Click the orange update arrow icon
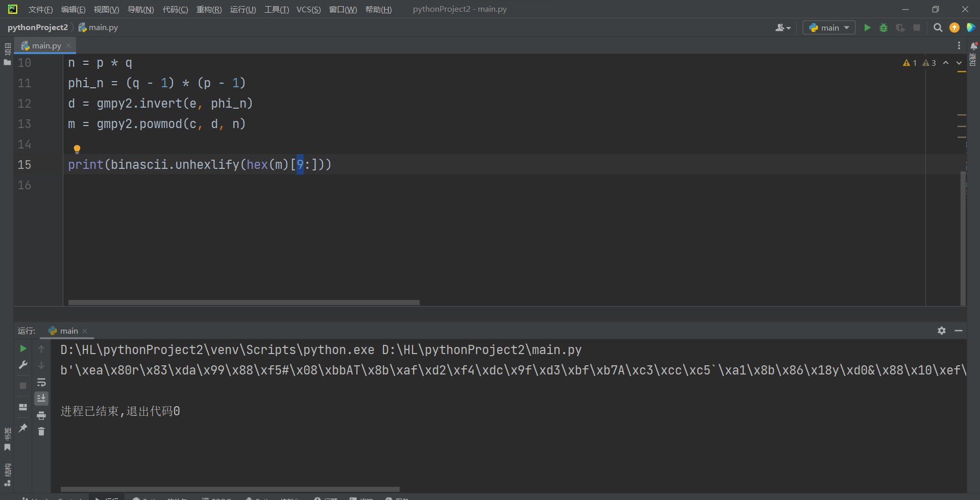This screenshot has height=500, width=980. [x=954, y=28]
